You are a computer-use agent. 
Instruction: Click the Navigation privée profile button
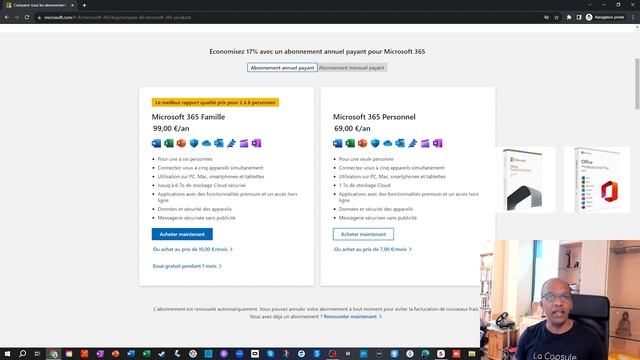[605, 18]
